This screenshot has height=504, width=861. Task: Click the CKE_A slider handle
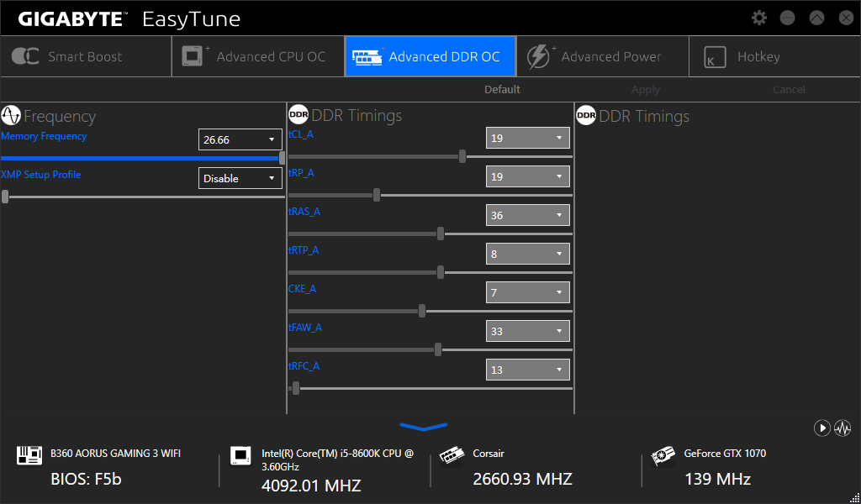[422, 311]
